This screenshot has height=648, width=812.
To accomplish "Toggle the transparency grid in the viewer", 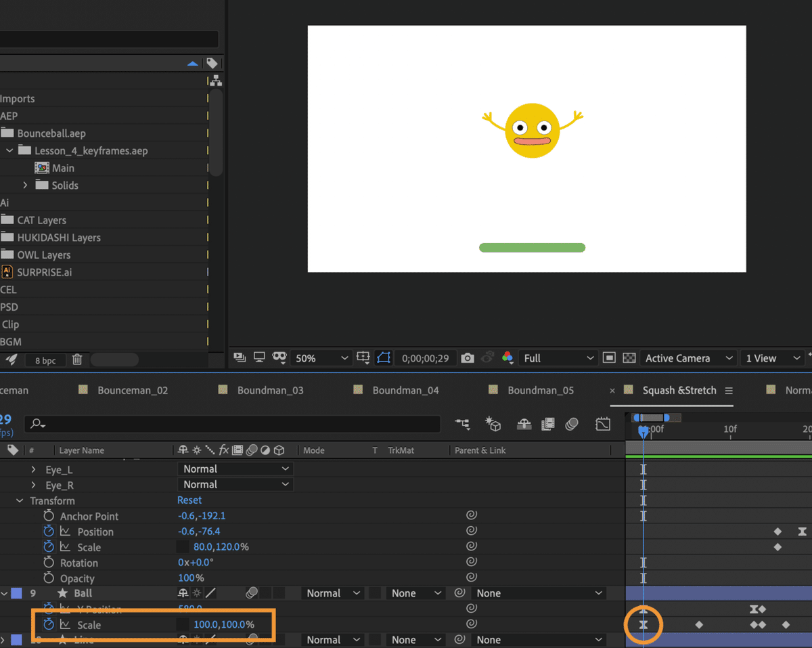I will [629, 358].
